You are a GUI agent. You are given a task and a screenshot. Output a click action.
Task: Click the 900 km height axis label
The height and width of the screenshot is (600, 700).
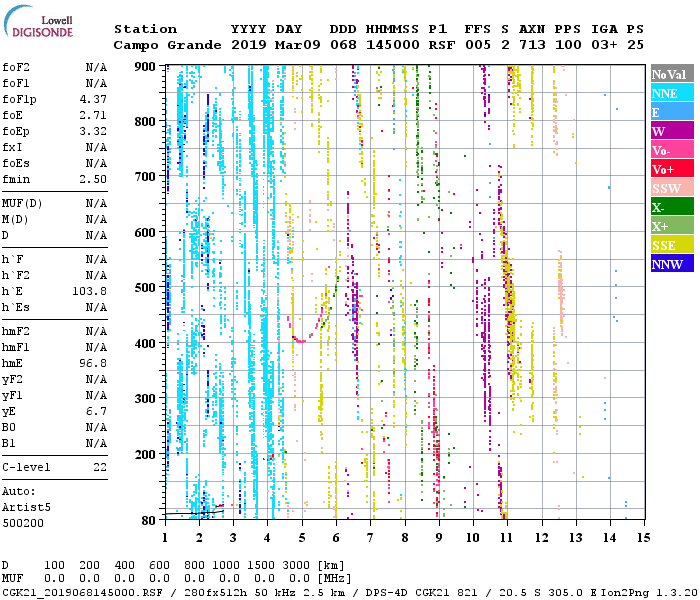(x=145, y=67)
